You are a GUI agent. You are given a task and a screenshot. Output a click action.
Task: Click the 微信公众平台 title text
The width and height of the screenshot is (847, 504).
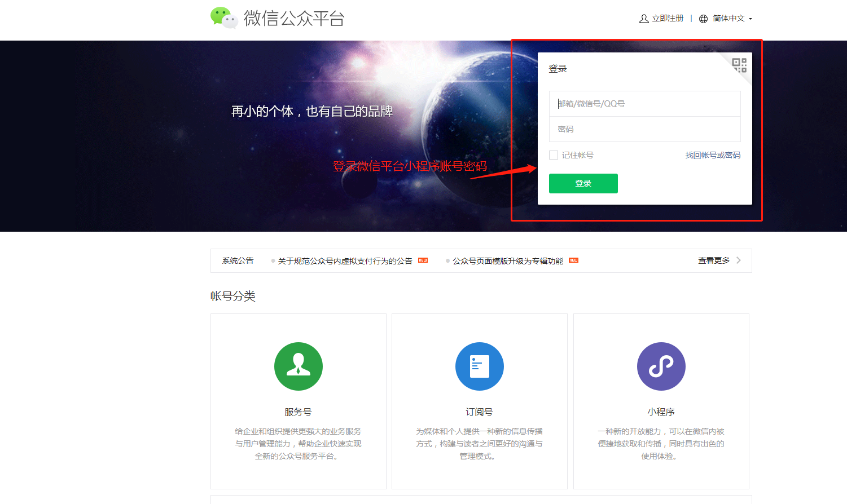pos(294,19)
